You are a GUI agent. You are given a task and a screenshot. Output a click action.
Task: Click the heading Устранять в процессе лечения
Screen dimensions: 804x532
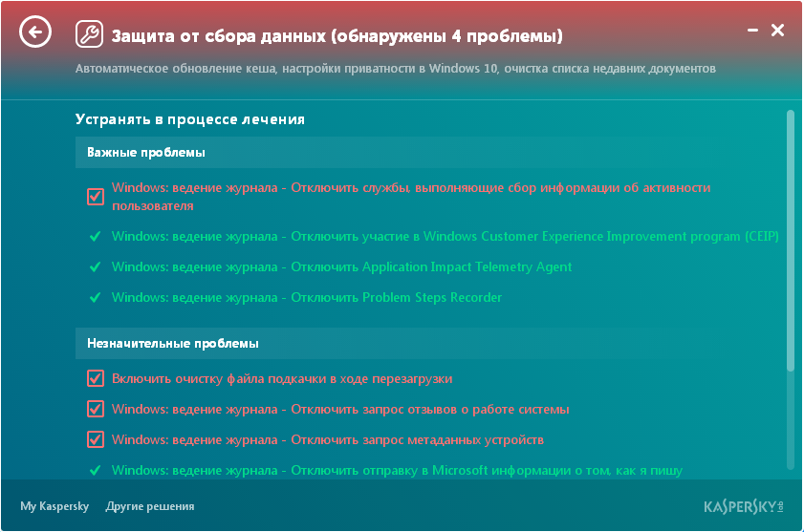tap(190, 119)
